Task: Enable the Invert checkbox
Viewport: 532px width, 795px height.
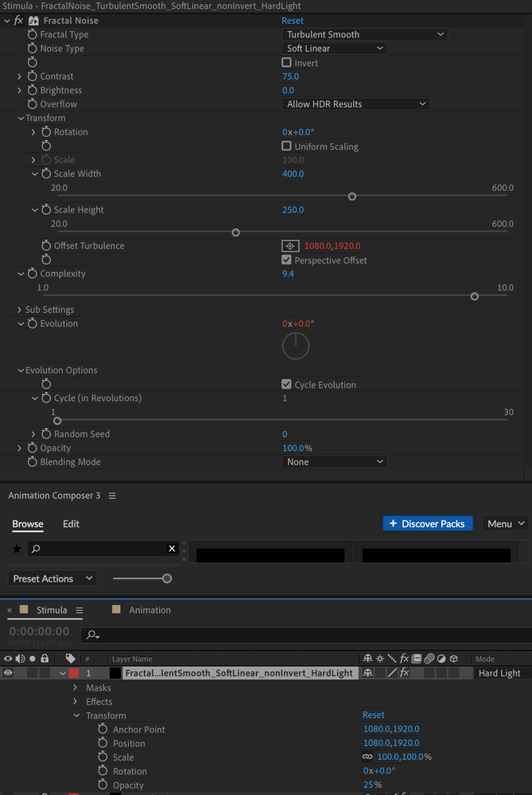Action: 287,63
